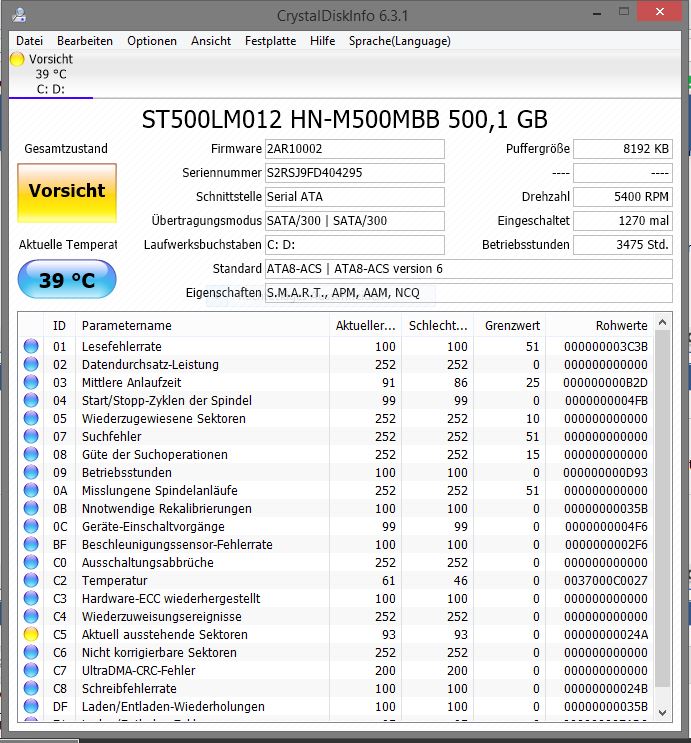691x743 pixels.
Task: Click the status orb for Nicht korrigierbare Sektoren
Action: 31,652
